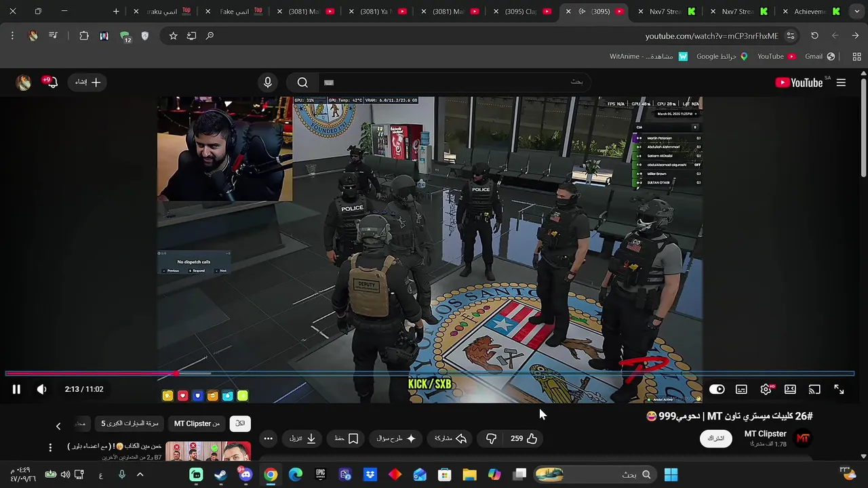Pause the video playback
Viewport: 868px width, 488px height.
pos(16,389)
